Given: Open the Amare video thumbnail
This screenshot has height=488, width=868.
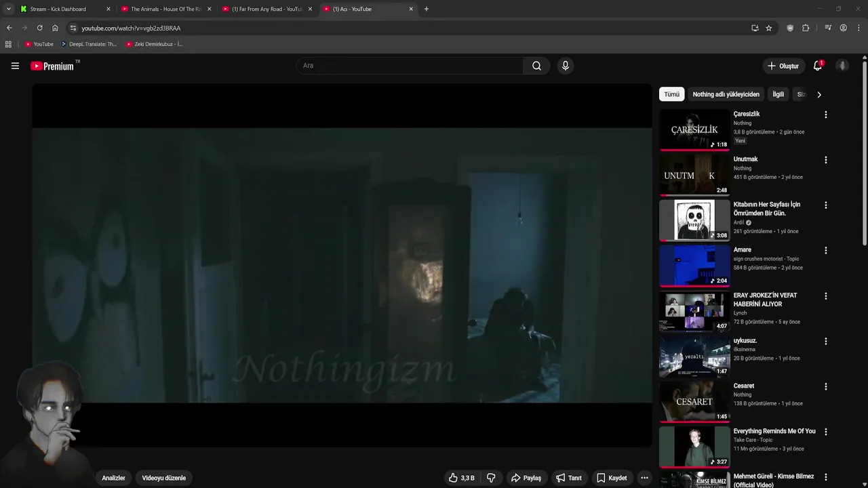Looking at the screenshot, I should click(x=694, y=266).
